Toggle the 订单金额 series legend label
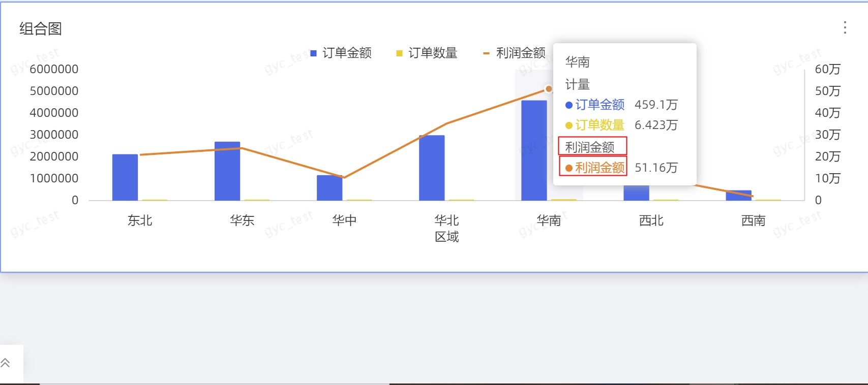The image size is (868, 385). tap(347, 53)
